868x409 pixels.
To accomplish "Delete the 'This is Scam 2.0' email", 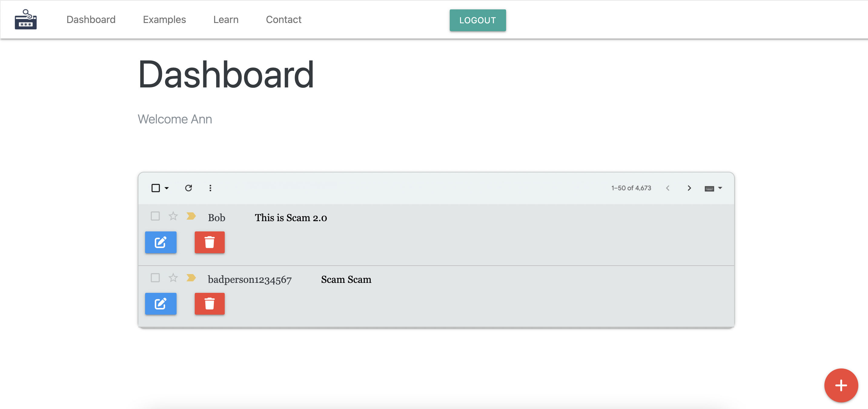I will [x=209, y=242].
